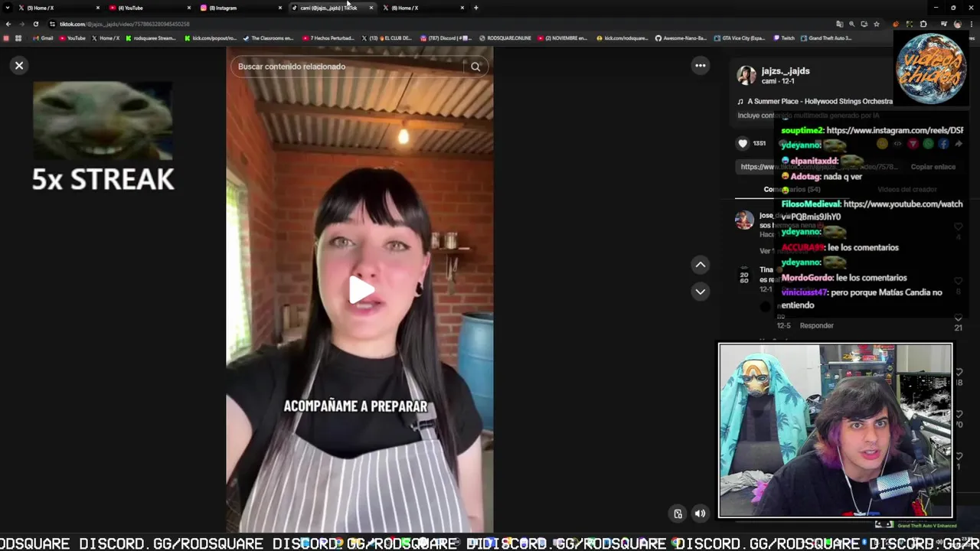Open 'Home / X' bookmark
The image size is (980, 551).
point(105,38)
